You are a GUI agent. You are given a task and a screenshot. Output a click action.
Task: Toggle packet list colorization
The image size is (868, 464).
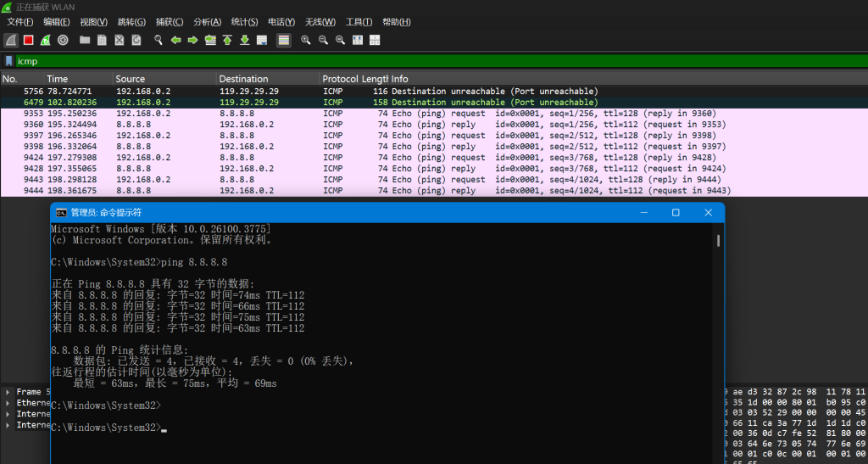pyautogui.click(x=284, y=40)
